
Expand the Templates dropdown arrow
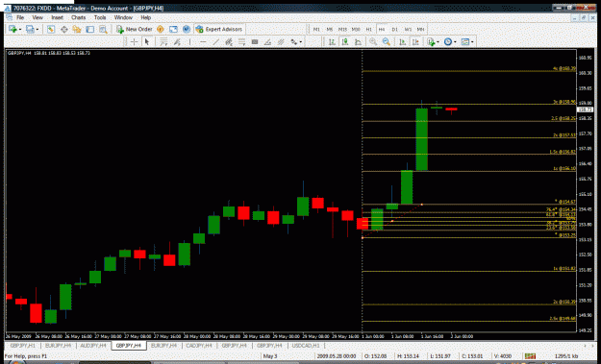[x=472, y=42]
